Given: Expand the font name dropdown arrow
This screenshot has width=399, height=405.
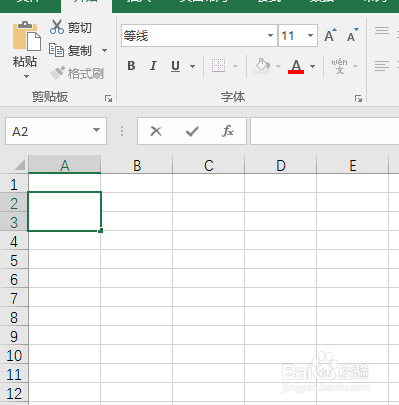Looking at the screenshot, I should [270, 35].
